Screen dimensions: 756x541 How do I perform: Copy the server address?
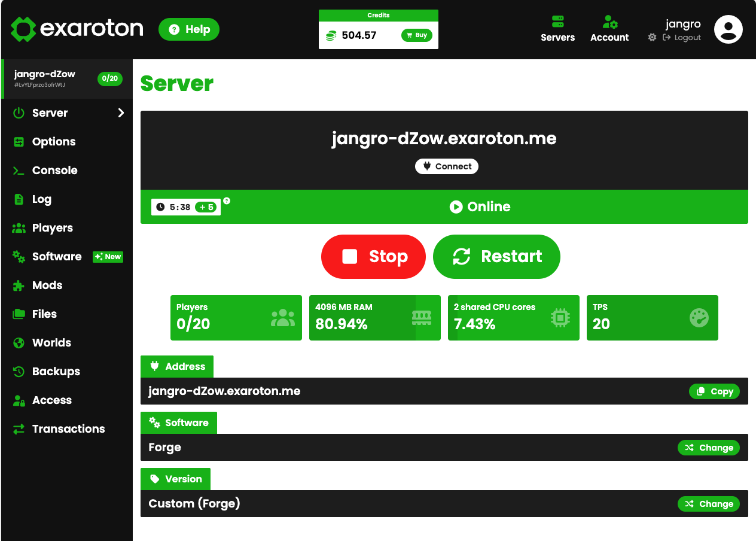pyautogui.click(x=714, y=391)
